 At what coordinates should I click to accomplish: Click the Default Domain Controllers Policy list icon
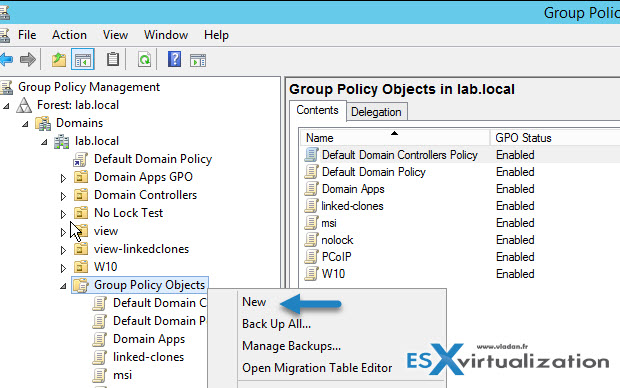tap(311, 155)
